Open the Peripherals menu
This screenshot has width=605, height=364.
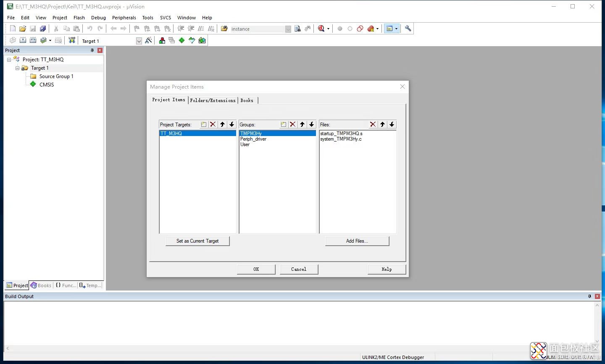(x=124, y=18)
